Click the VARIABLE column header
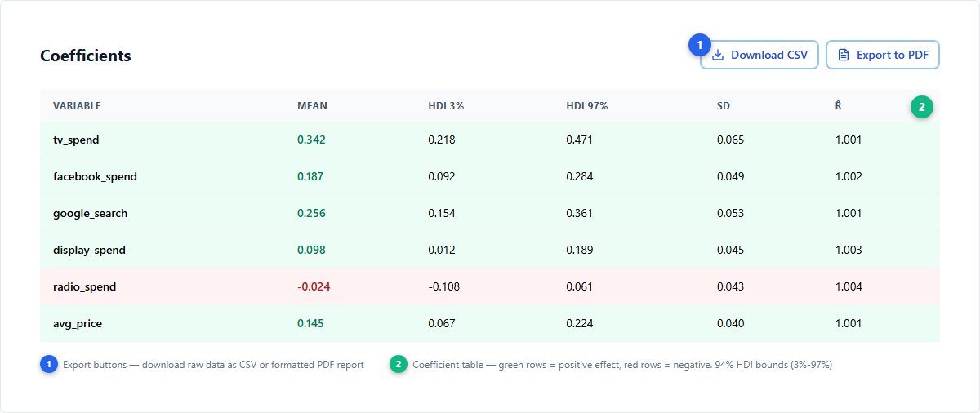This screenshot has height=413, width=980. coord(77,106)
